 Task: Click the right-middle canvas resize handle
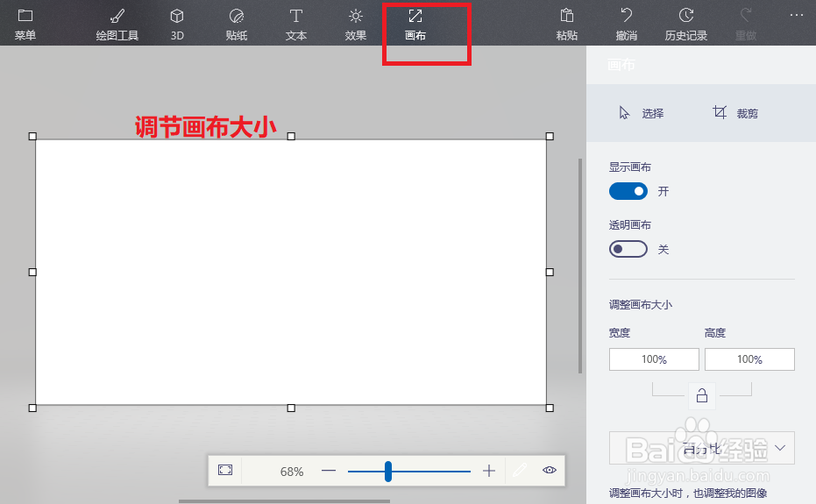[x=550, y=272]
